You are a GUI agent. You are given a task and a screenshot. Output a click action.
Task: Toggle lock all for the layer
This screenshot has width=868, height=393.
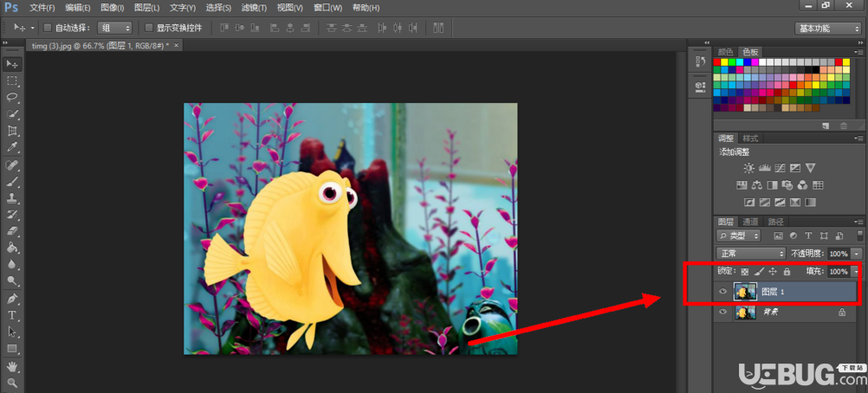click(x=787, y=272)
